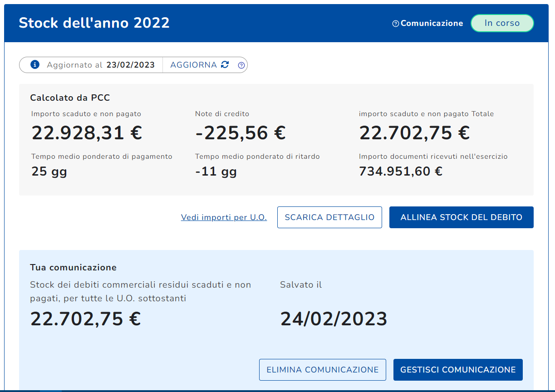
Task: Click the -11 gg average delay value
Action: pyautogui.click(x=216, y=171)
